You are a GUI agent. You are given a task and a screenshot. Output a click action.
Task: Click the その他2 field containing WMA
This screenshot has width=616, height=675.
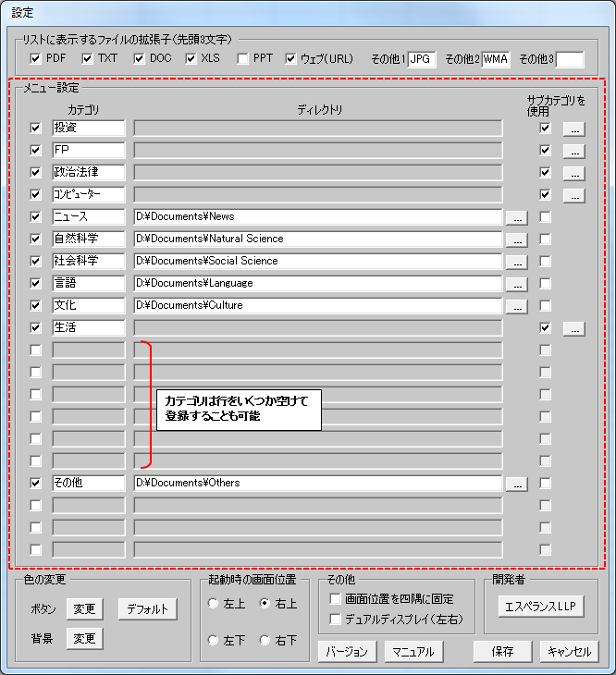[x=496, y=59]
